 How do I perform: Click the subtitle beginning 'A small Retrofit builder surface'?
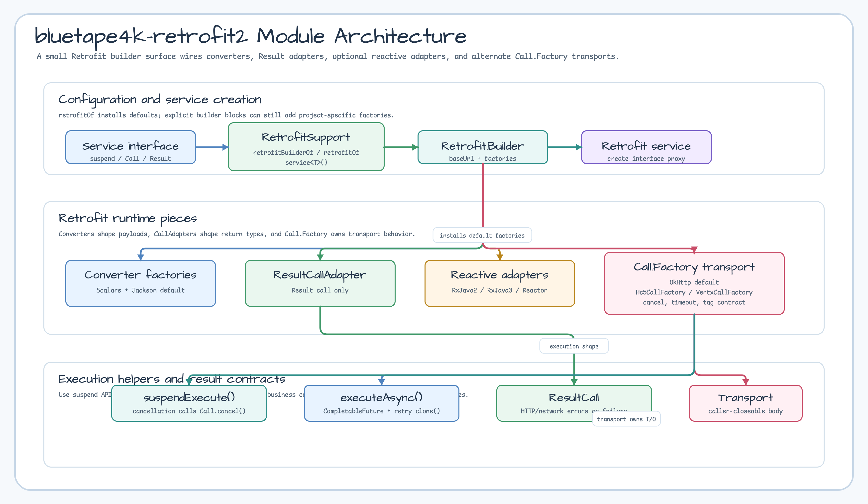click(x=328, y=56)
